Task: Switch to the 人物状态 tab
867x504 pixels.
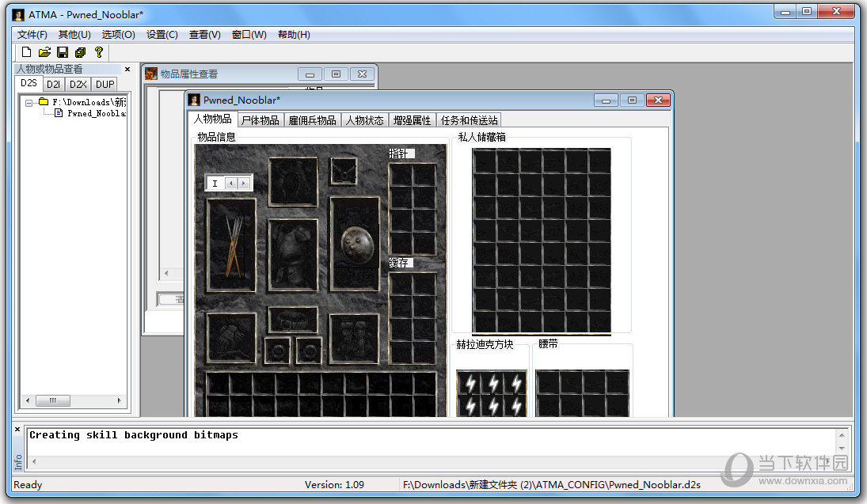Action: (364, 120)
